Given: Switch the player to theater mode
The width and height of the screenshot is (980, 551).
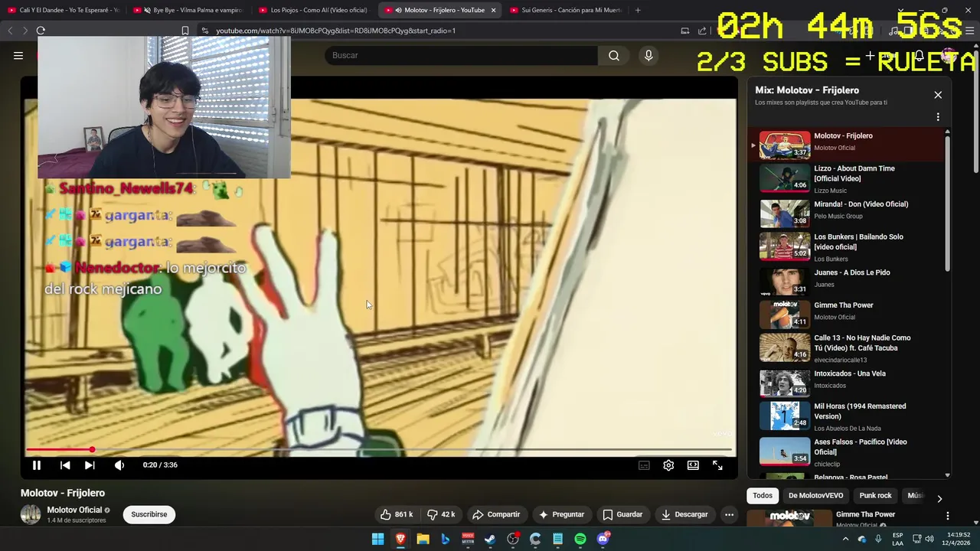Looking at the screenshot, I should (x=693, y=465).
